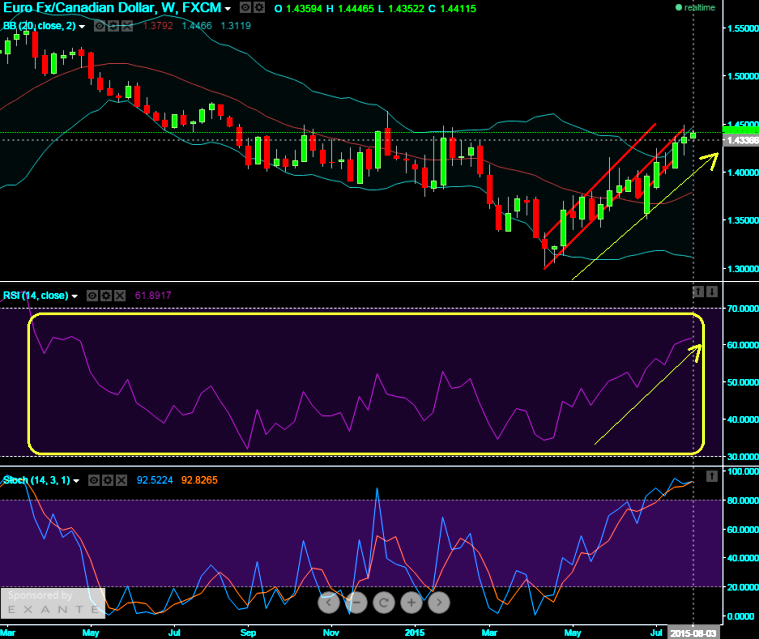Move the RSI pane up
This screenshot has height=639, width=759.
(698, 291)
